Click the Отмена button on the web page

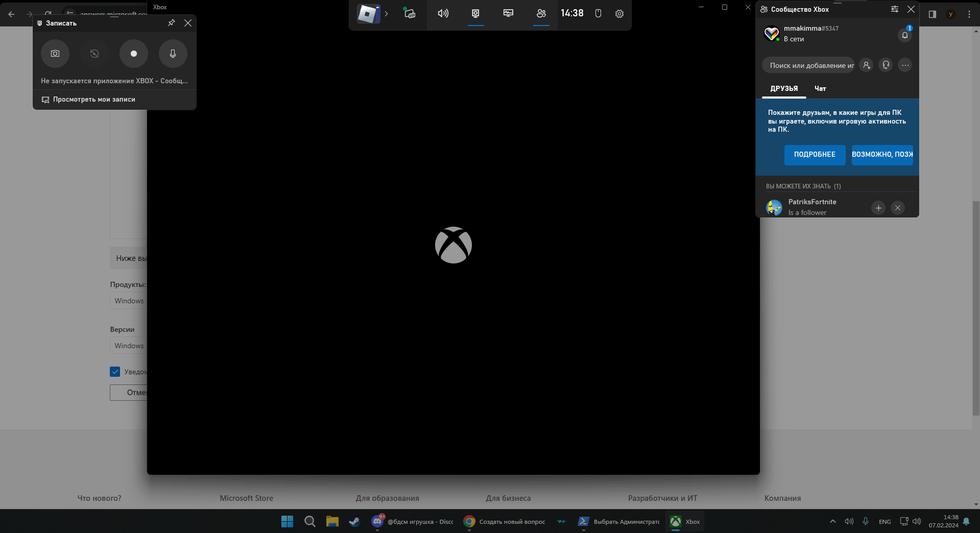point(129,393)
